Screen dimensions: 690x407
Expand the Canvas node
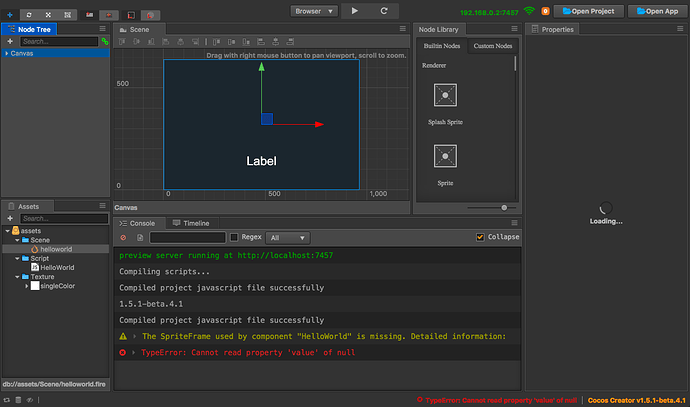coord(6,53)
